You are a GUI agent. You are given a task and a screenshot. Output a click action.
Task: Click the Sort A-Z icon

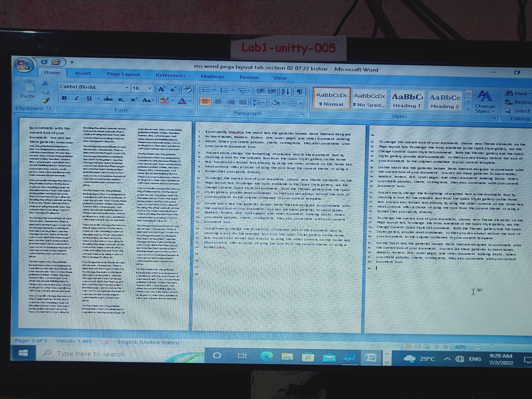click(285, 91)
